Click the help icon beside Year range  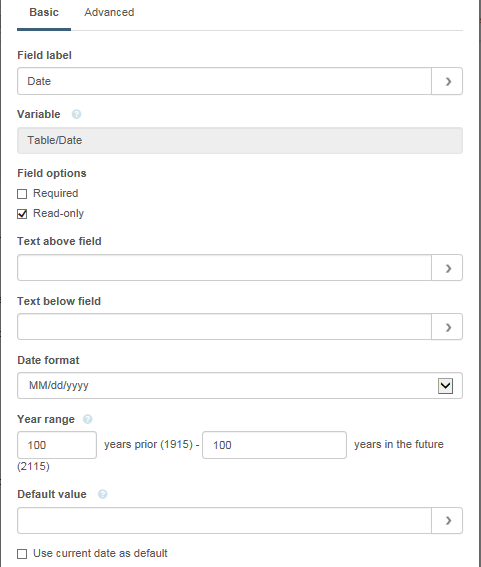coord(88,419)
